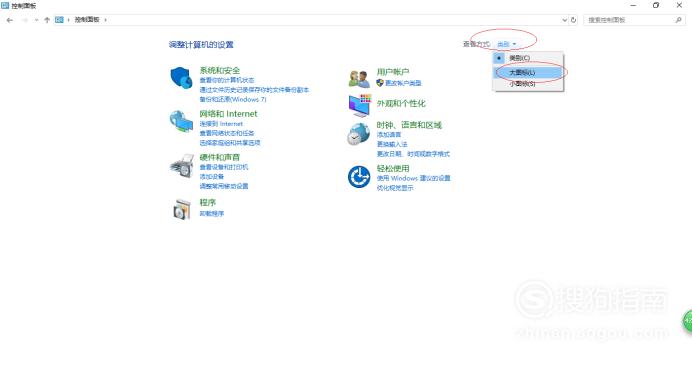
Task: Click the 用户帐户 people icon
Action: (359, 79)
